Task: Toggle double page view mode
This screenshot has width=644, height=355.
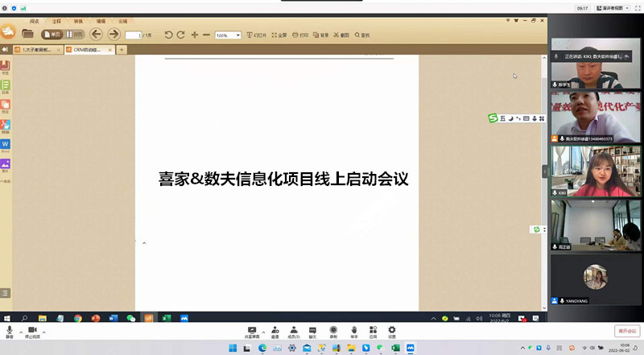Action: point(74,35)
